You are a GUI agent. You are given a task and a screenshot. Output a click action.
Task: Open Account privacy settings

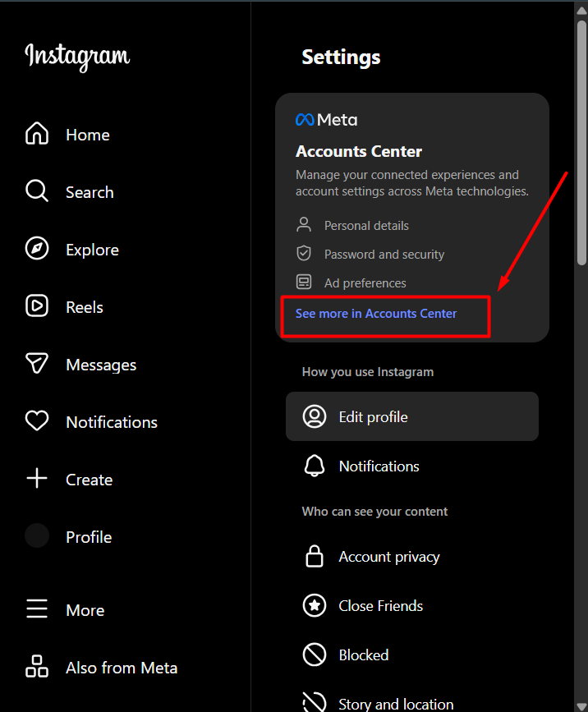coord(388,557)
